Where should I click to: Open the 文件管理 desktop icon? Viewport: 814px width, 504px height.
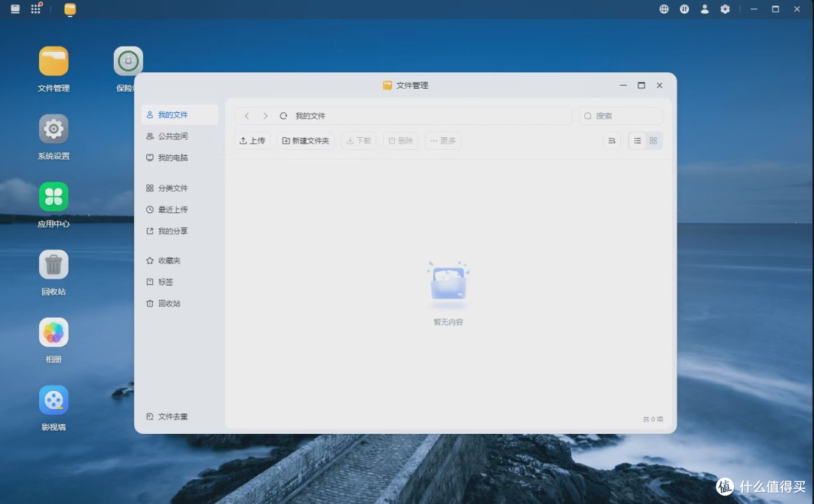[x=54, y=61]
